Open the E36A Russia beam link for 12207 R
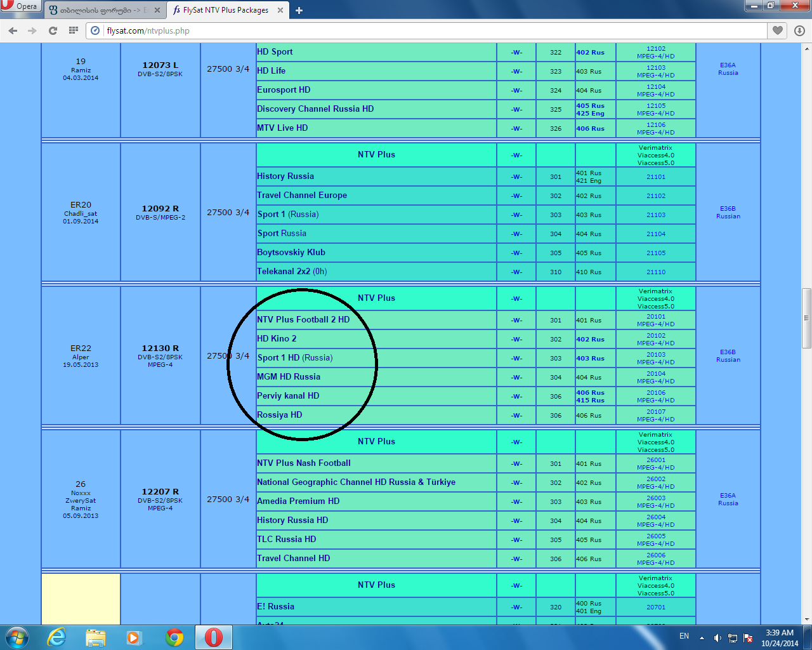The width and height of the screenshot is (812, 650). click(728, 500)
